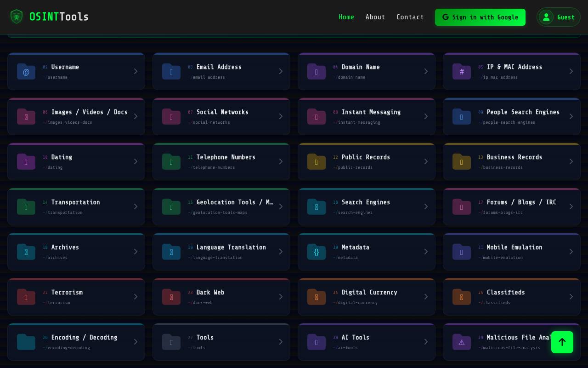
Task: Open the OSINTTools home link
Action: pyautogui.click(x=49, y=17)
